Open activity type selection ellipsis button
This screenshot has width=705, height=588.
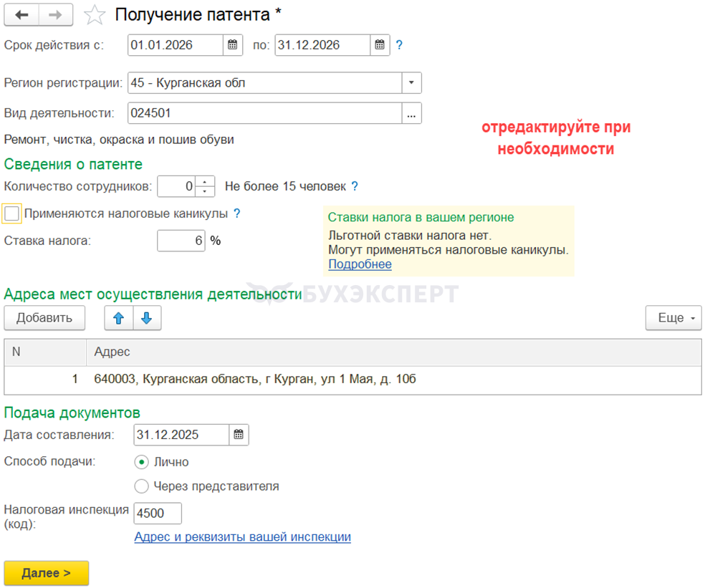411,113
